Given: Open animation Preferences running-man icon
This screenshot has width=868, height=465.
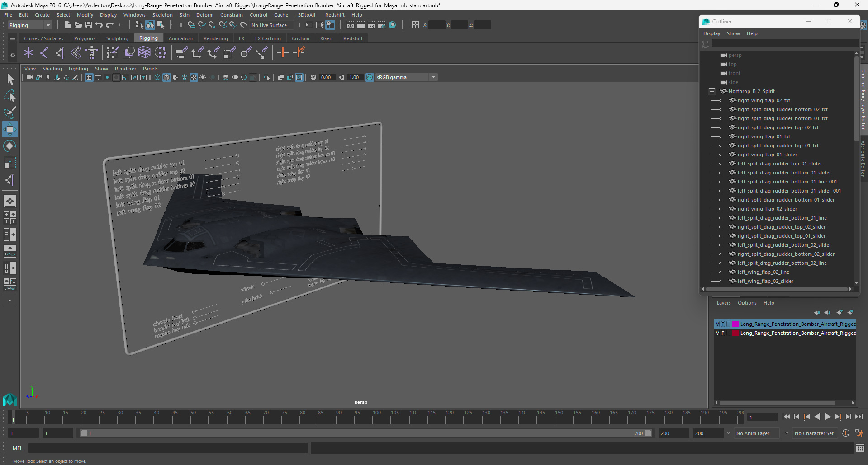Looking at the screenshot, I should (859, 433).
